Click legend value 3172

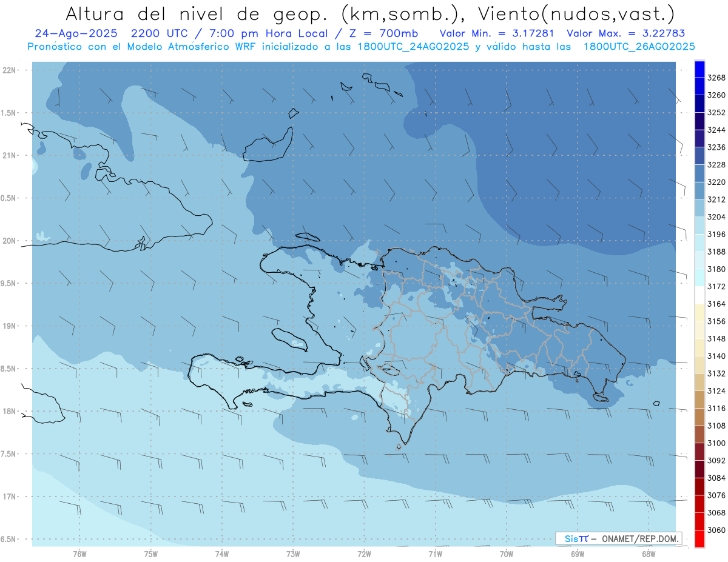[716, 286]
